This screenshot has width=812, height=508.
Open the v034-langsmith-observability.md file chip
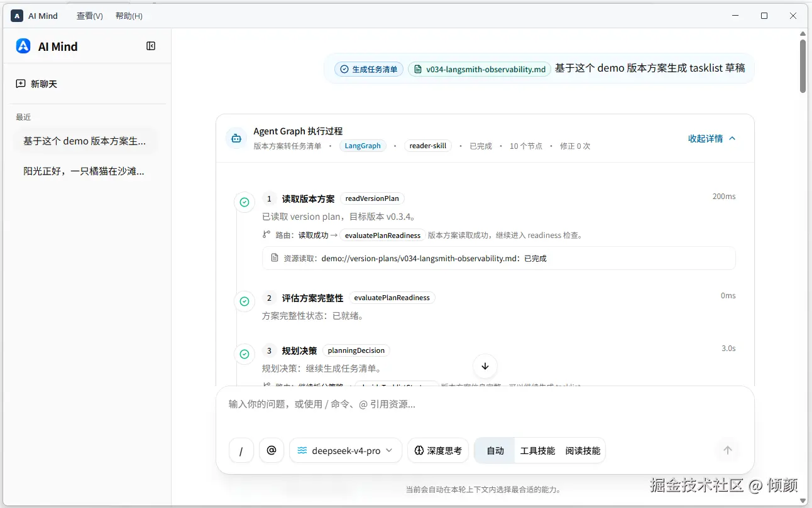pyautogui.click(x=480, y=69)
